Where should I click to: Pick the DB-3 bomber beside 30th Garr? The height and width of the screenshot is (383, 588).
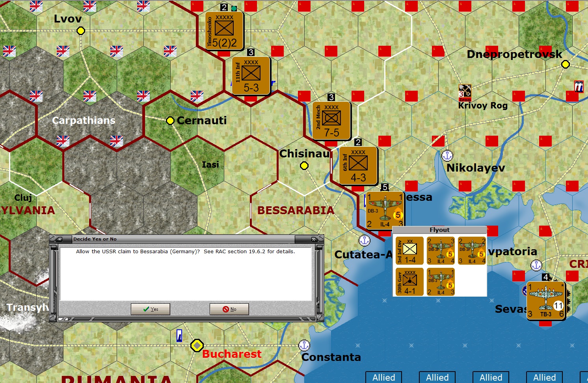point(441,282)
